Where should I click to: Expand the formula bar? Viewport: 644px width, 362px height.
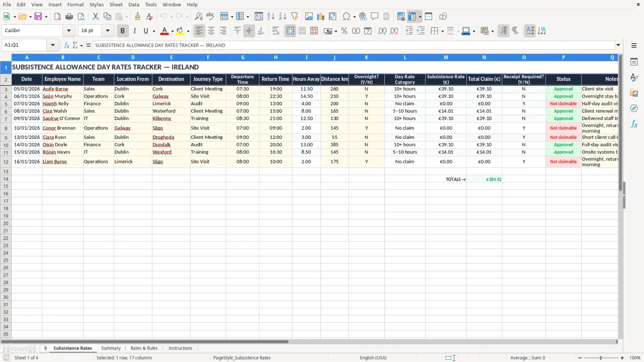[x=618, y=46]
